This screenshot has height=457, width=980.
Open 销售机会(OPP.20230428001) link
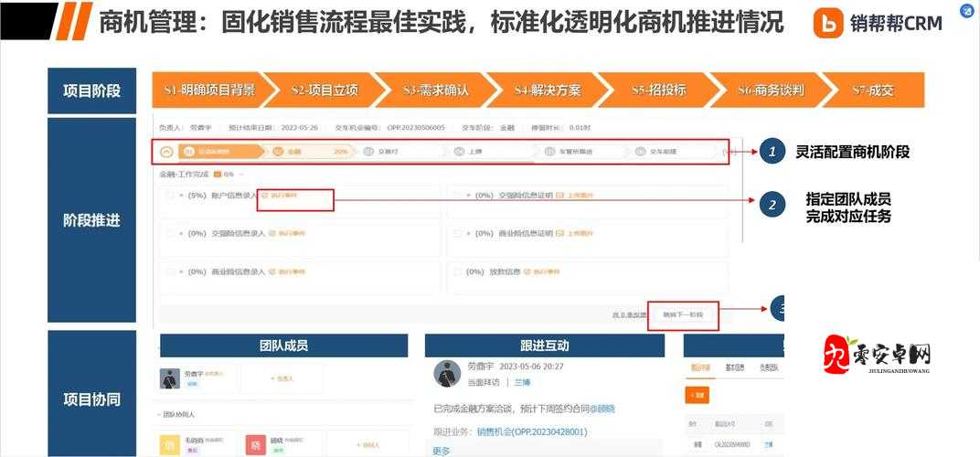(x=532, y=432)
